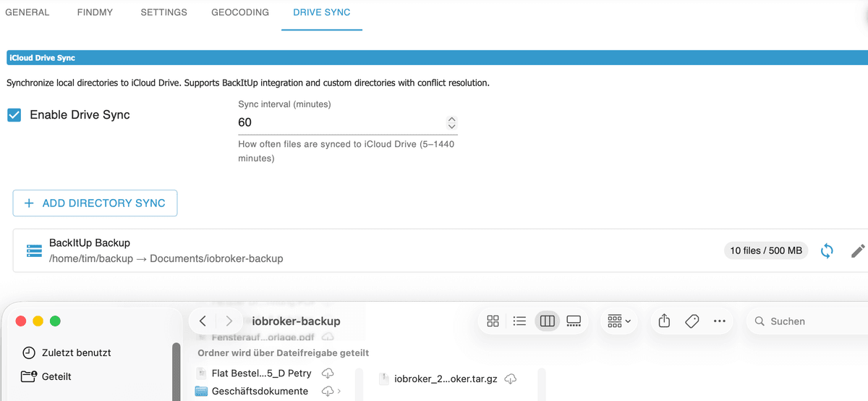Click the Finder share icon
The width and height of the screenshot is (868, 401).
pos(665,321)
